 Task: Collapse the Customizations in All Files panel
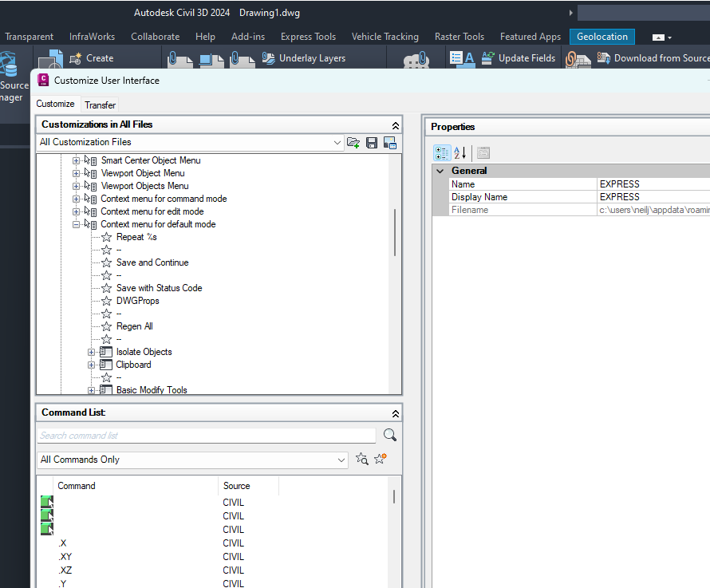(395, 124)
